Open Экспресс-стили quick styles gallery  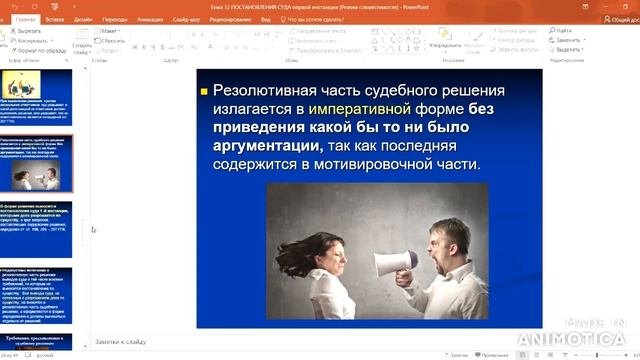[x=475, y=42]
